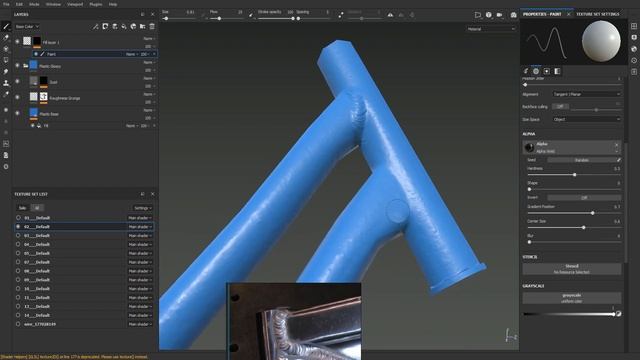Viewport: 640px width, 360px height.
Task: Toggle visibility of Plastic Glossy folder
Action: click(x=17, y=65)
